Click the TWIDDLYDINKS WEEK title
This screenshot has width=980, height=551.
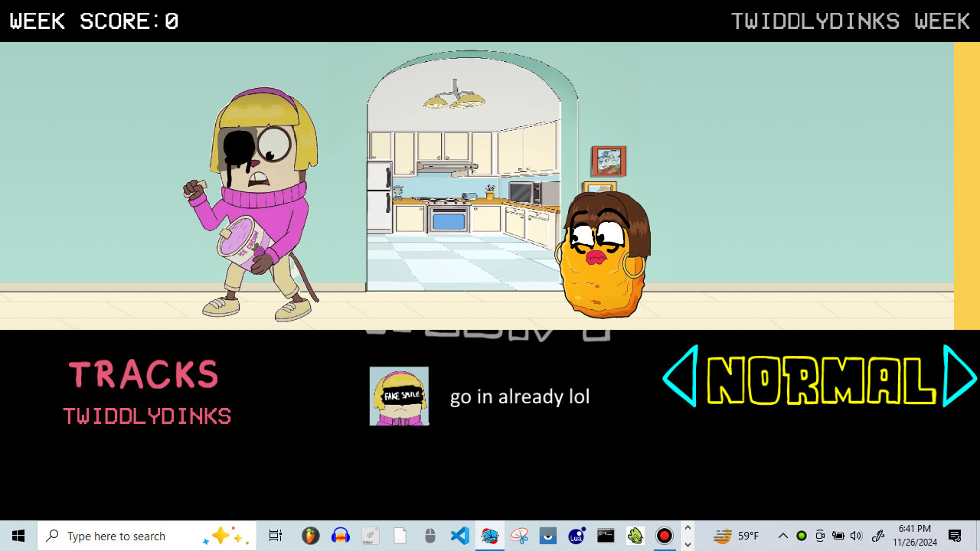(851, 21)
